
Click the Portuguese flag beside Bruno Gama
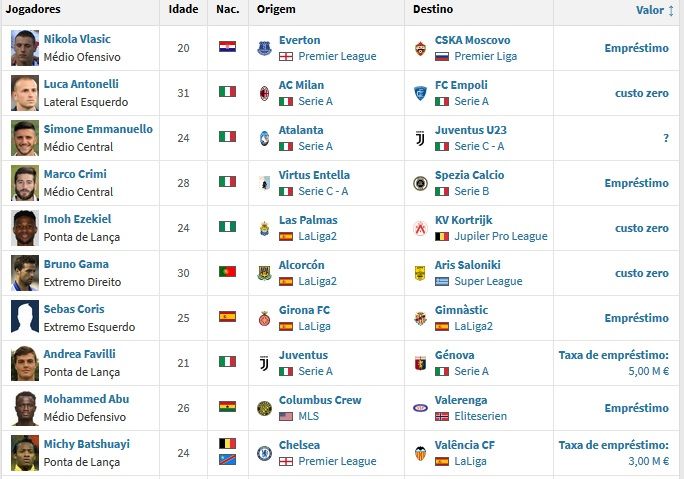227,273
